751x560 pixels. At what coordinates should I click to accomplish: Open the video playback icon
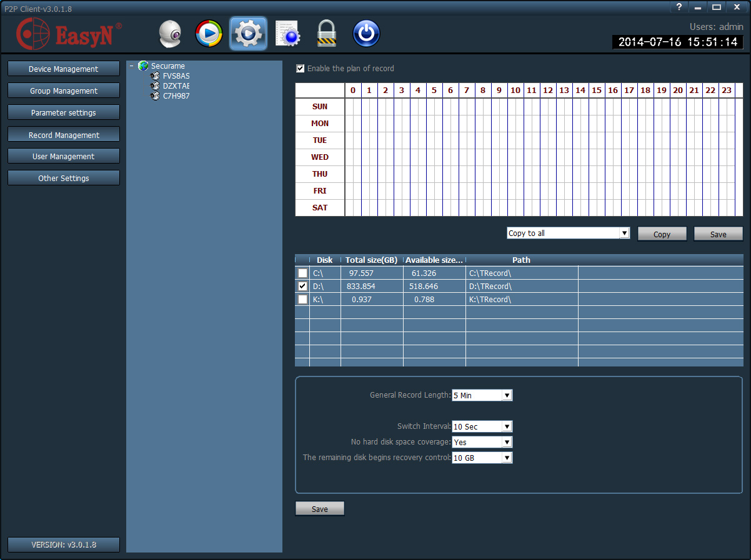[x=209, y=34]
